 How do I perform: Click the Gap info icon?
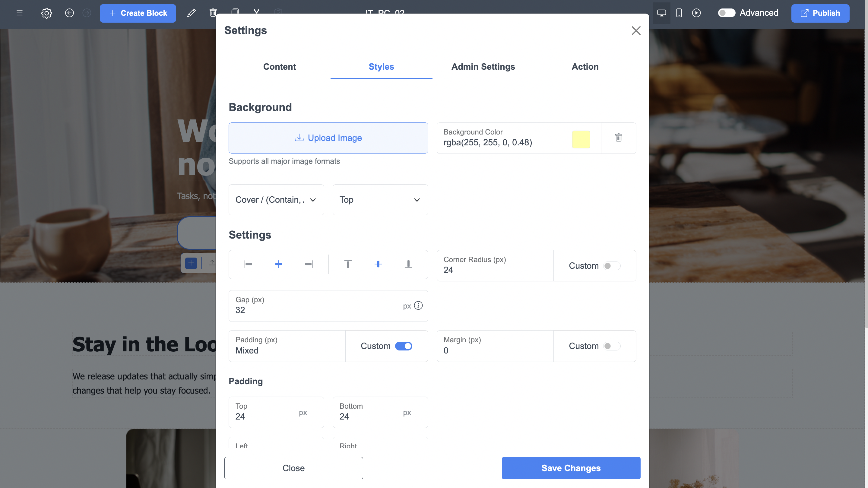[x=418, y=306]
